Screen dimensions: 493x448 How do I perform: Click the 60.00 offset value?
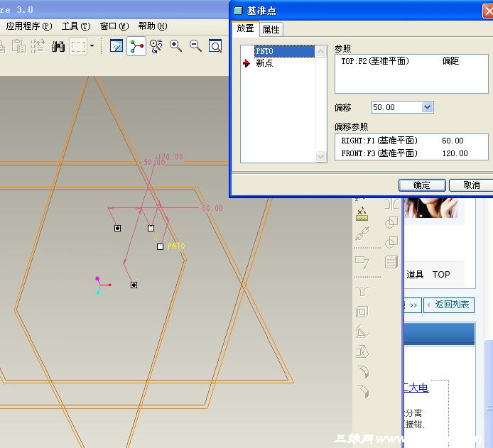coord(453,141)
